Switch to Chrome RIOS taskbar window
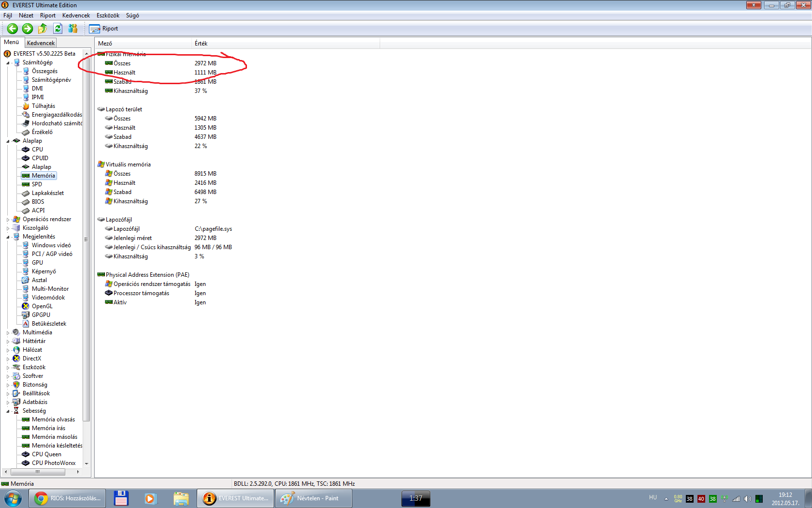 [x=67, y=498]
